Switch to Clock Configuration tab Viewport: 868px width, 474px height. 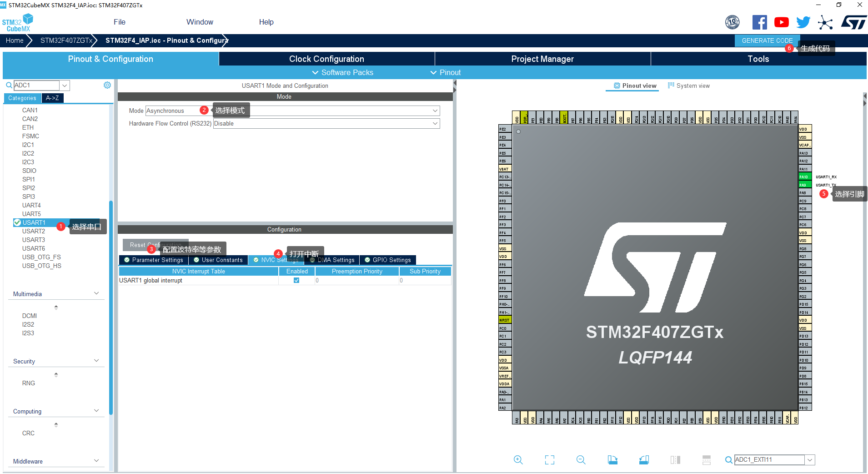(326, 59)
